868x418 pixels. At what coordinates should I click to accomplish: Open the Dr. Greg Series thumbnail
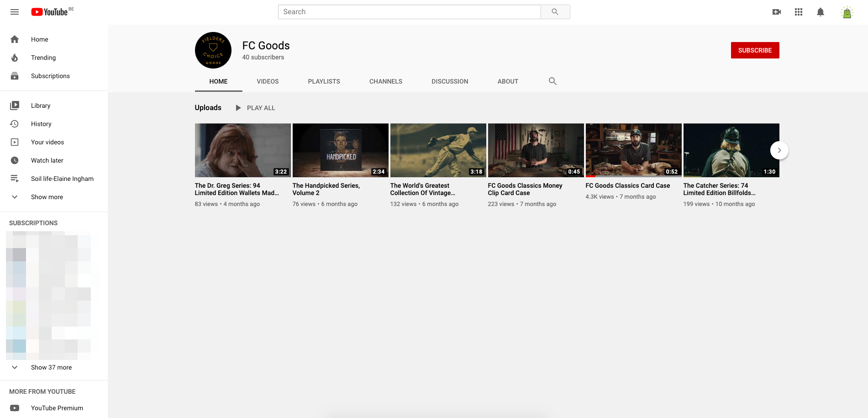243,150
